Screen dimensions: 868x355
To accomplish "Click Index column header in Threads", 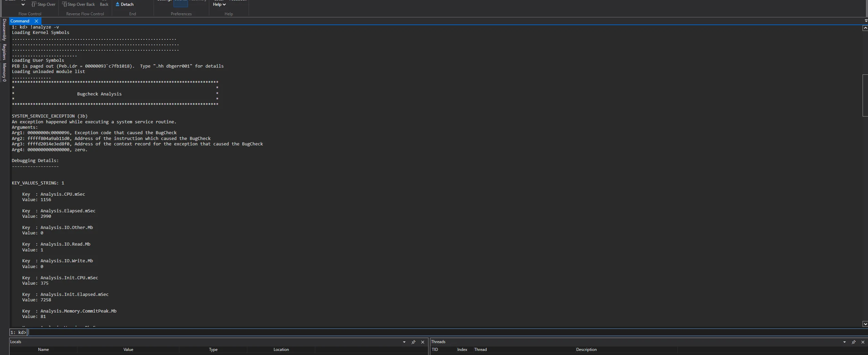I will tap(462, 350).
